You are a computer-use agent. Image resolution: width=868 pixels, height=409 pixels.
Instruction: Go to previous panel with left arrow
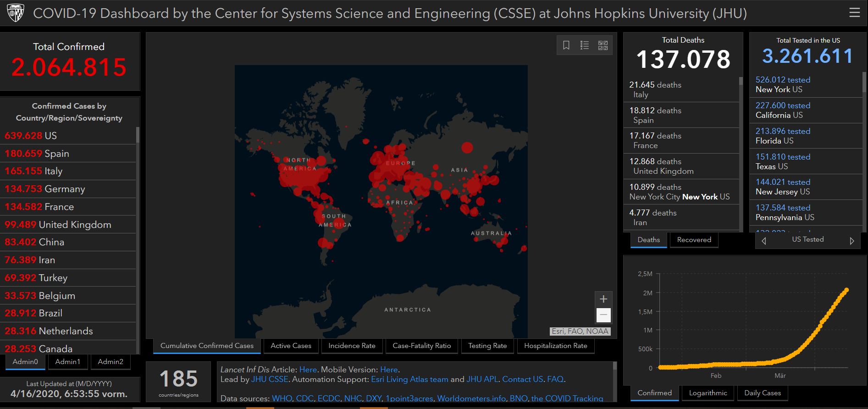click(x=764, y=241)
